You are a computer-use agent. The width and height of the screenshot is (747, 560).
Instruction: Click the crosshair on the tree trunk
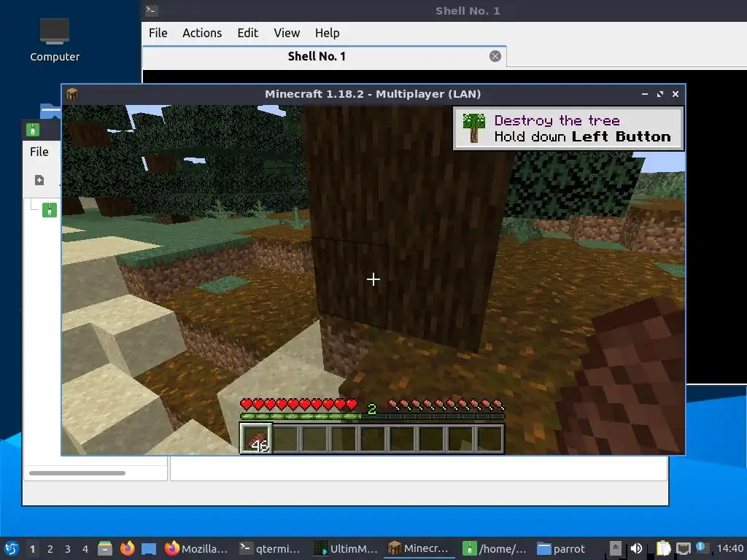(x=373, y=279)
